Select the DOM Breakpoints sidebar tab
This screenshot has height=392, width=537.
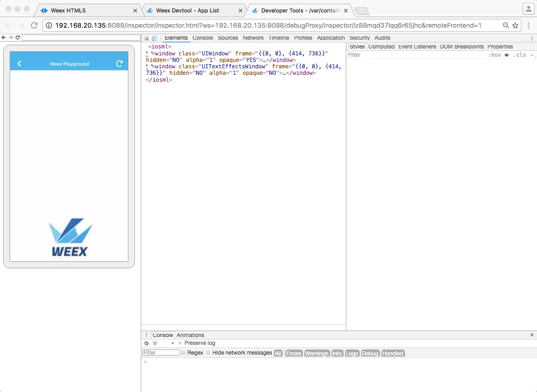[462, 47]
